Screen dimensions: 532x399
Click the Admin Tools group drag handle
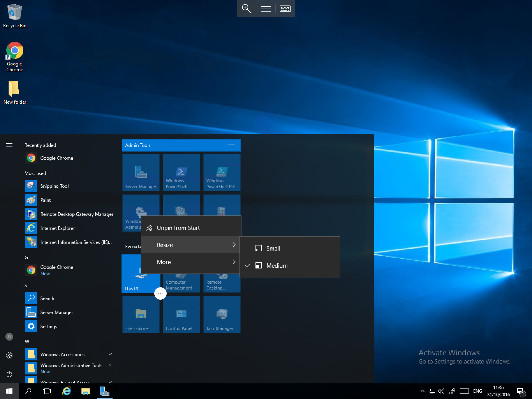[231, 145]
